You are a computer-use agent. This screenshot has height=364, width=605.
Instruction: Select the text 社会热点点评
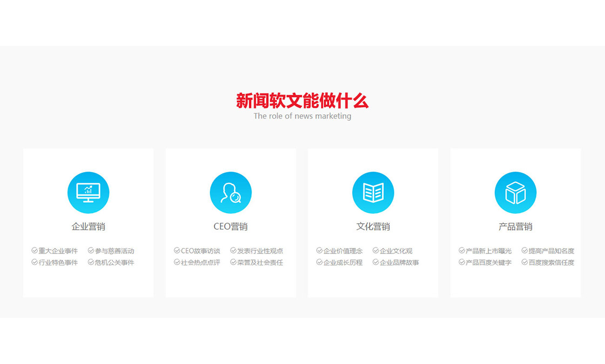201,263
